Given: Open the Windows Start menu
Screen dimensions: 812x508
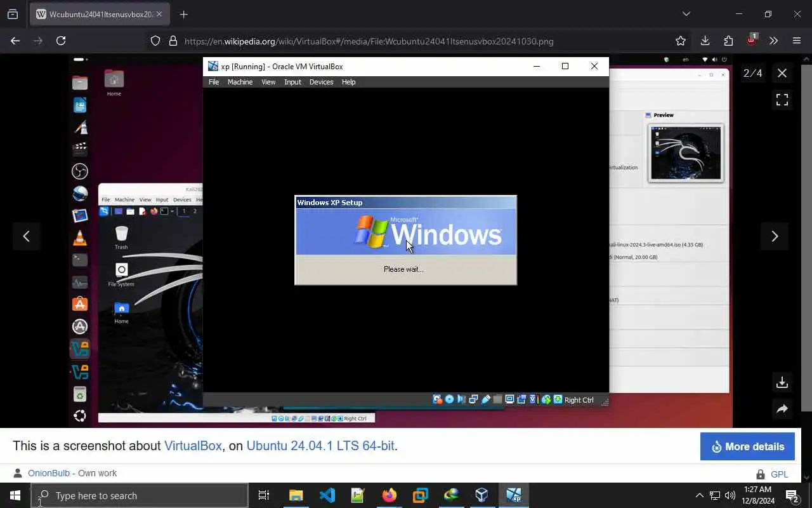Looking at the screenshot, I should click(x=15, y=495).
